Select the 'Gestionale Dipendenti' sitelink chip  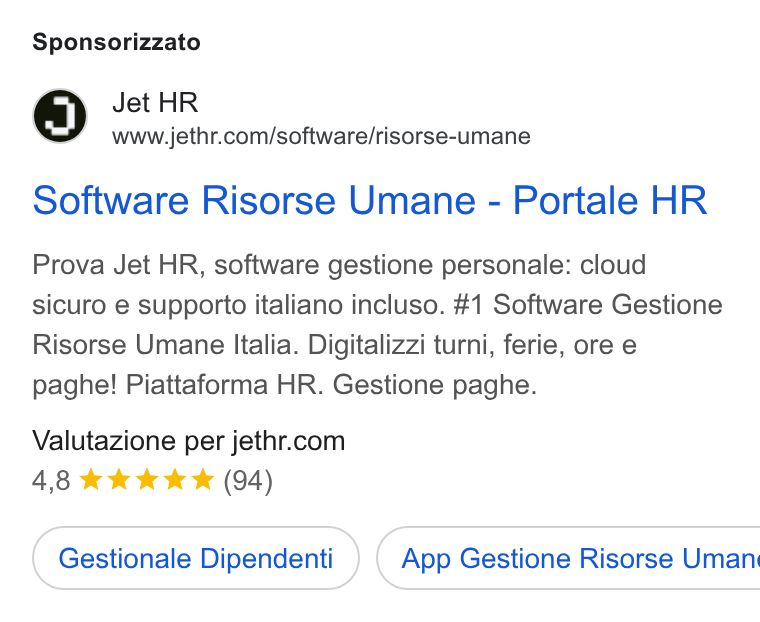(x=196, y=558)
